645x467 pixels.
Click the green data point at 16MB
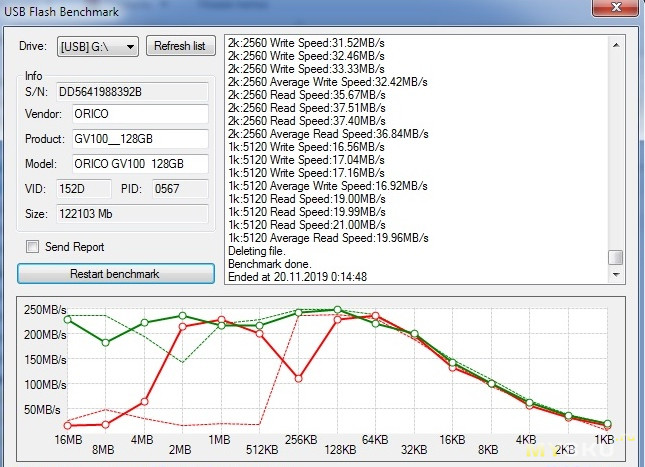click(68, 320)
